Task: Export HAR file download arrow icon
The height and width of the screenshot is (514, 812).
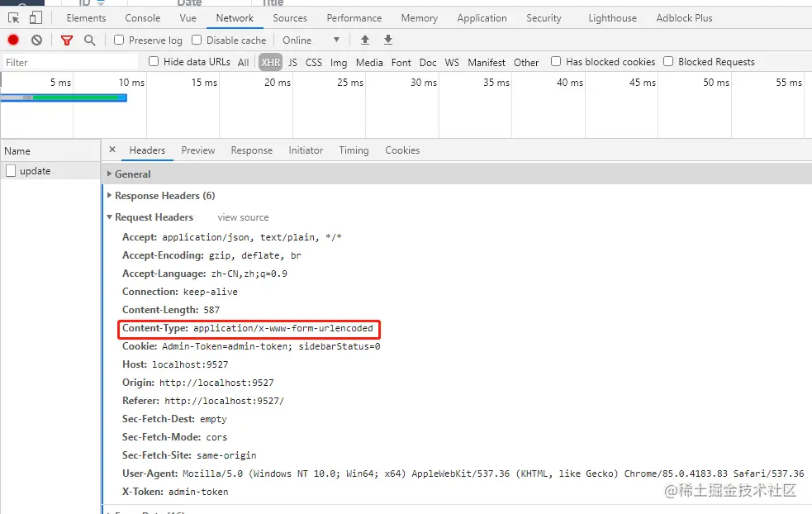Action: 388,40
